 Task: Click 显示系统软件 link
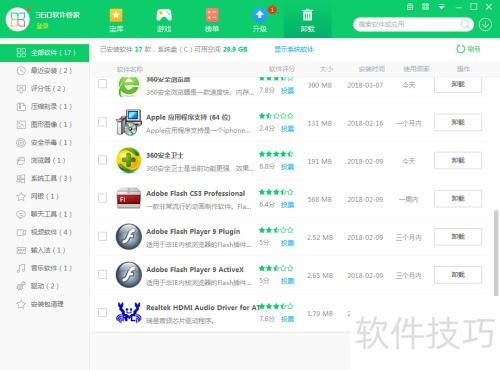click(x=294, y=49)
